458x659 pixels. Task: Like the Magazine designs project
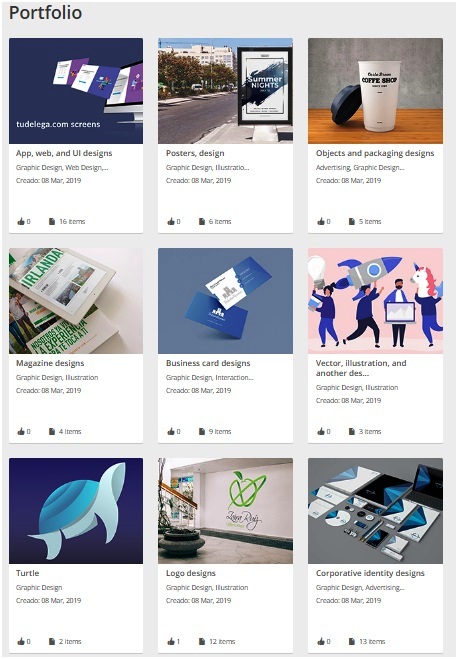click(x=21, y=432)
